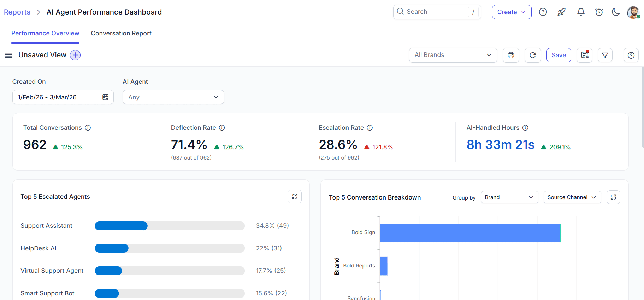
Task: Click the stopwatch timer icon
Action: click(599, 12)
